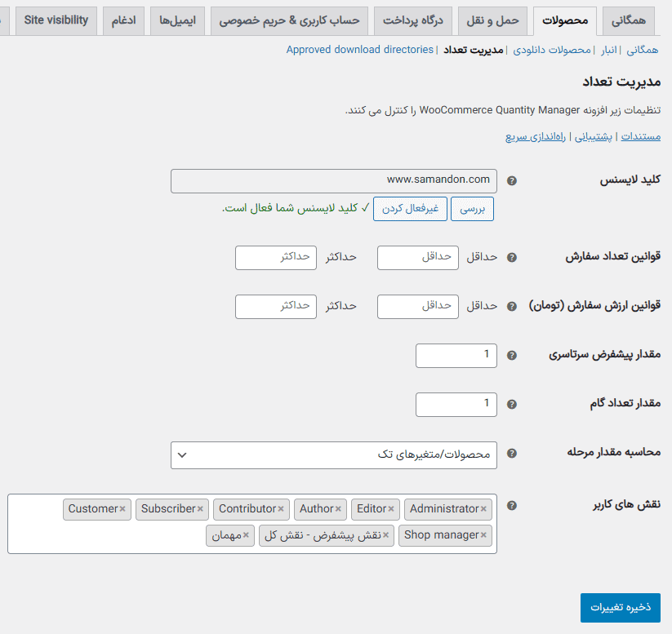Remove the Contributor role tag
The image size is (672, 634).
click(281, 509)
